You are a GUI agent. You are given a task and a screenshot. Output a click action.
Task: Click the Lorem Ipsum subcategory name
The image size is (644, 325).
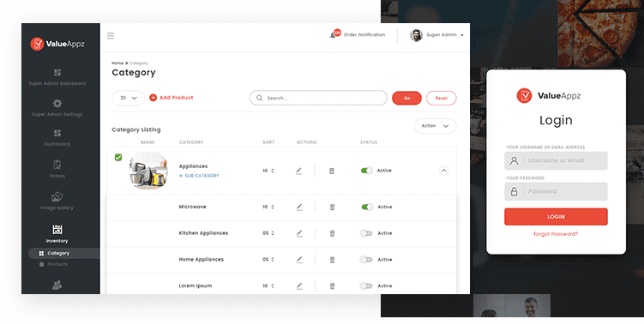tap(196, 286)
